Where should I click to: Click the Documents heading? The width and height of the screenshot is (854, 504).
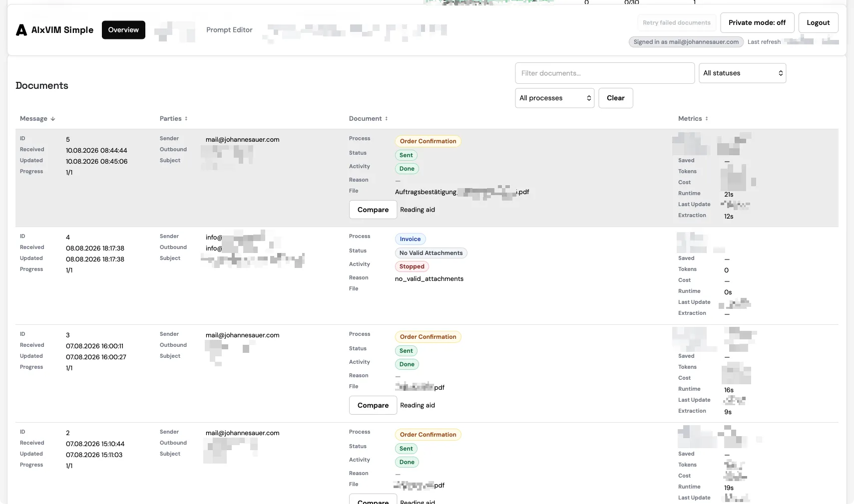point(42,85)
